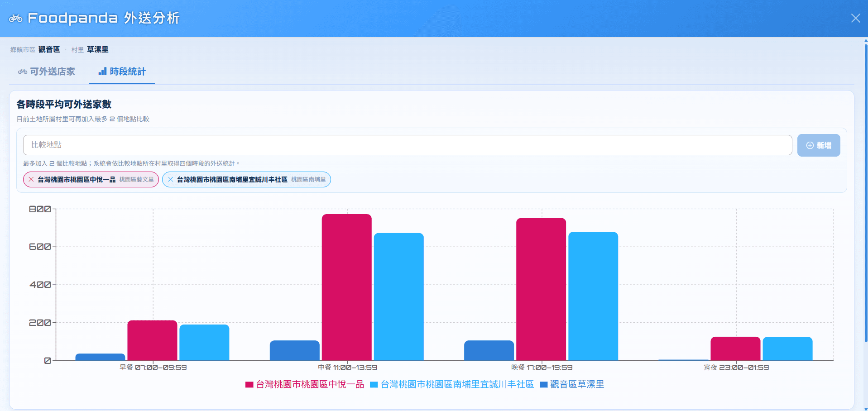Select the 時段統計 tab
The width and height of the screenshot is (868, 411).
[x=122, y=72]
